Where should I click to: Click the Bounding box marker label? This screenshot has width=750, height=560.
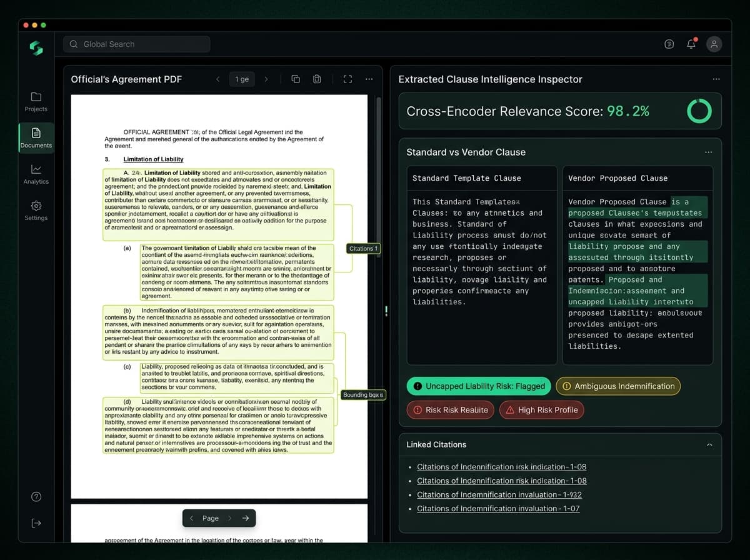tap(364, 395)
